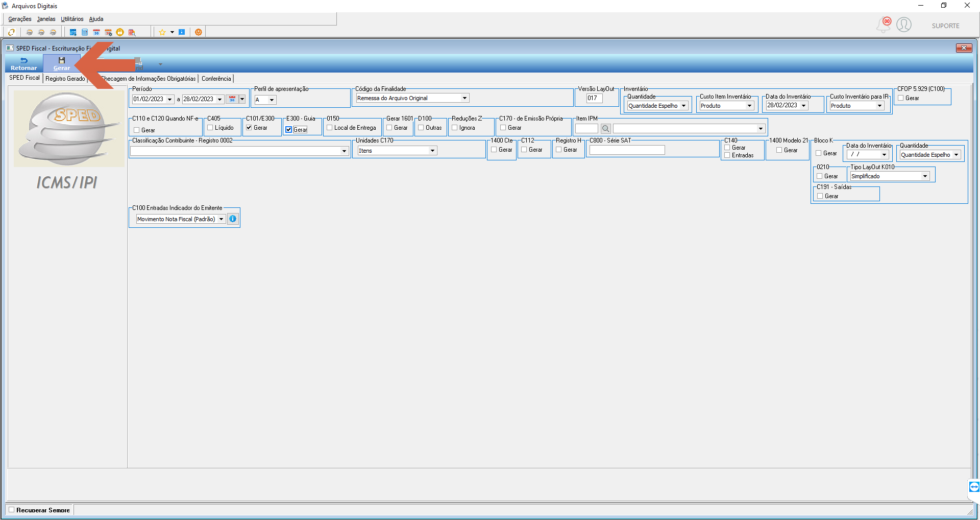Click the Versão LayOut input field
The height and width of the screenshot is (520, 980).
click(x=594, y=98)
